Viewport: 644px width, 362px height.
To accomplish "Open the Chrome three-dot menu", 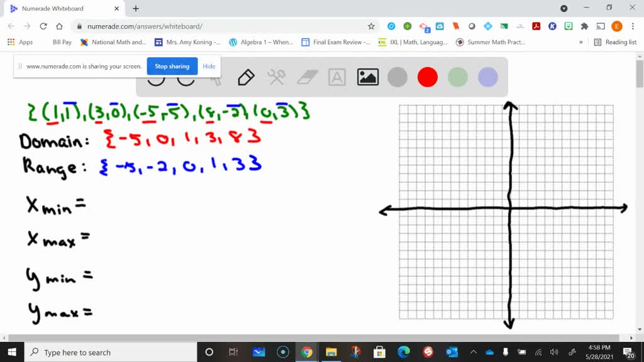I will [633, 26].
